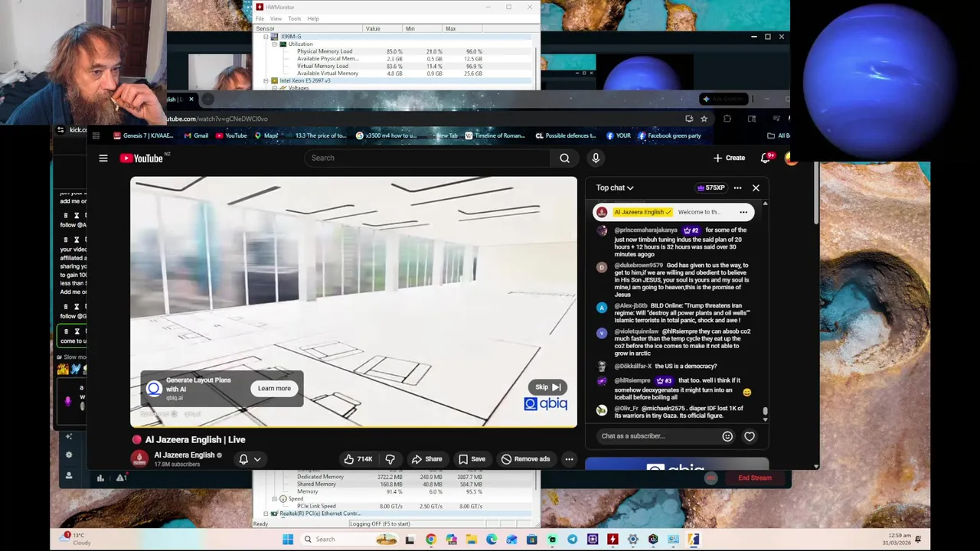Screen dimensions: 980x551
Task: Click the End Stream button
Action: point(754,478)
